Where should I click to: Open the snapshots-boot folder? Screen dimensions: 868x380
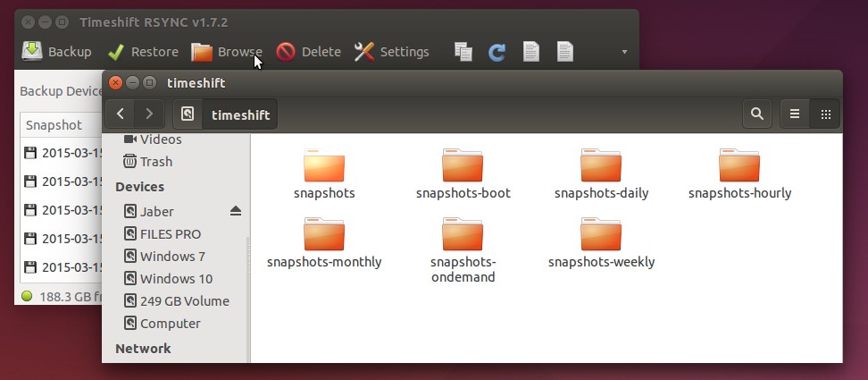pyautogui.click(x=463, y=173)
